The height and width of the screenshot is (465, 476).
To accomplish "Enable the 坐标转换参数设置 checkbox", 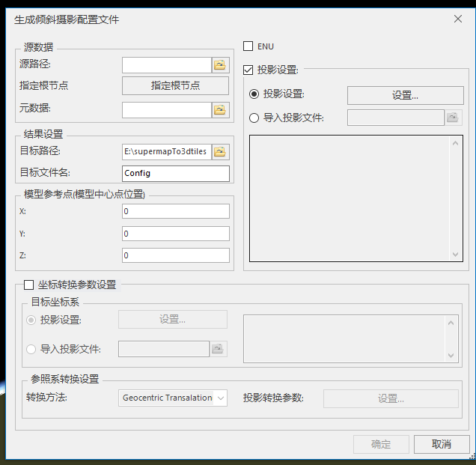I will click(x=28, y=285).
